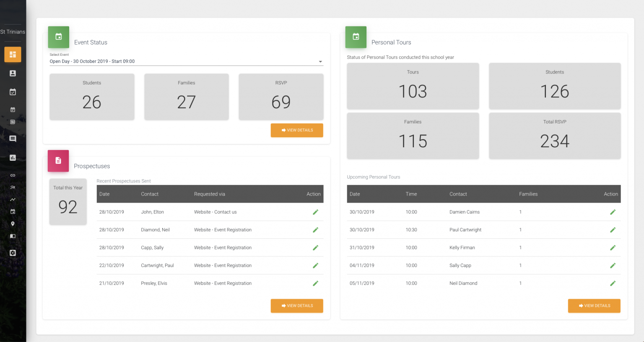Open the bar chart reports icon
Image resolution: width=644 pixels, height=342 pixels.
(x=13, y=157)
